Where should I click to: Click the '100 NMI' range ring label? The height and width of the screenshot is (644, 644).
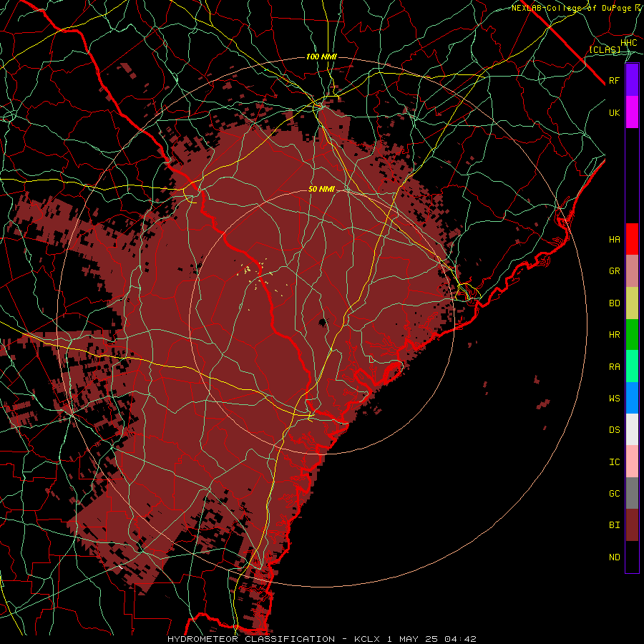pos(321,57)
